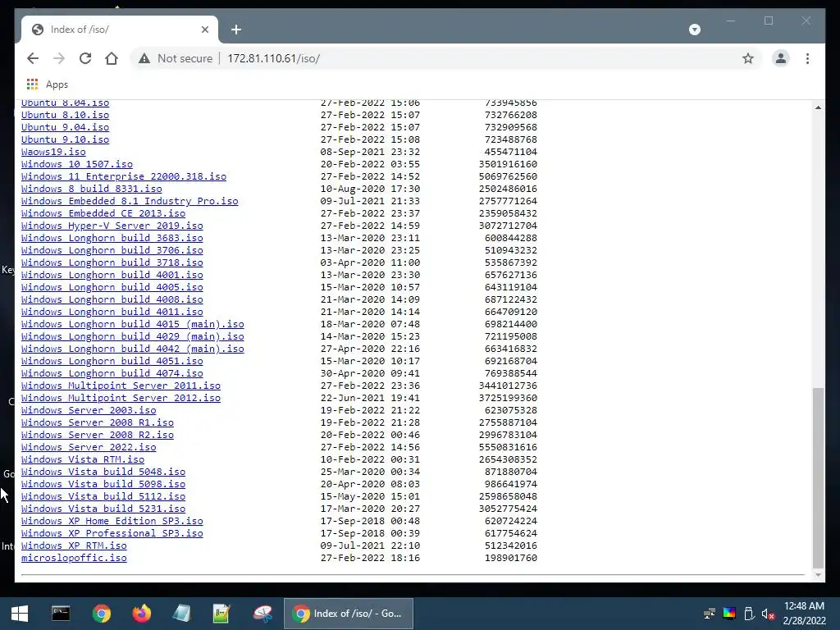This screenshot has height=630, width=840.
Task: Open the Apps grid shortcut in bookmarks bar
Action: coord(47,84)
